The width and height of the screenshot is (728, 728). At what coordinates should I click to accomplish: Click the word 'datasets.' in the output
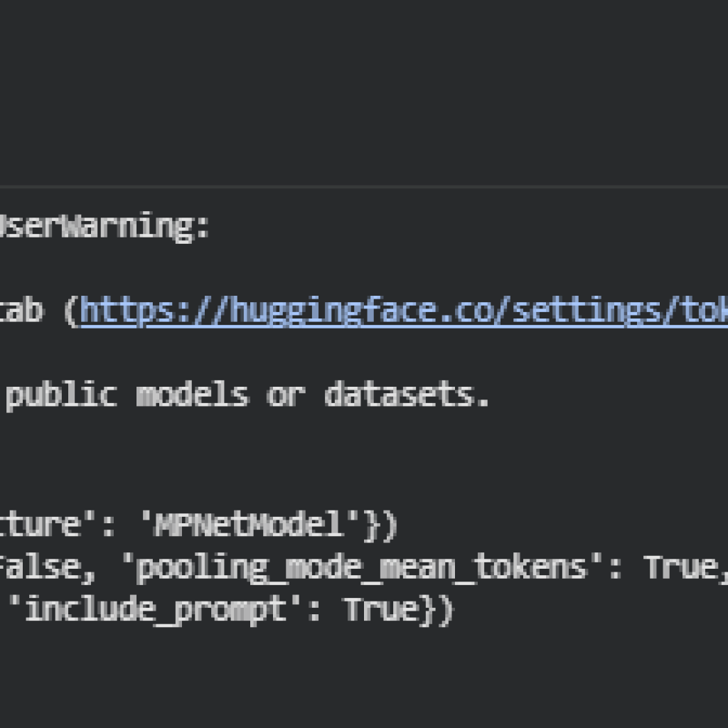[407, 395]
